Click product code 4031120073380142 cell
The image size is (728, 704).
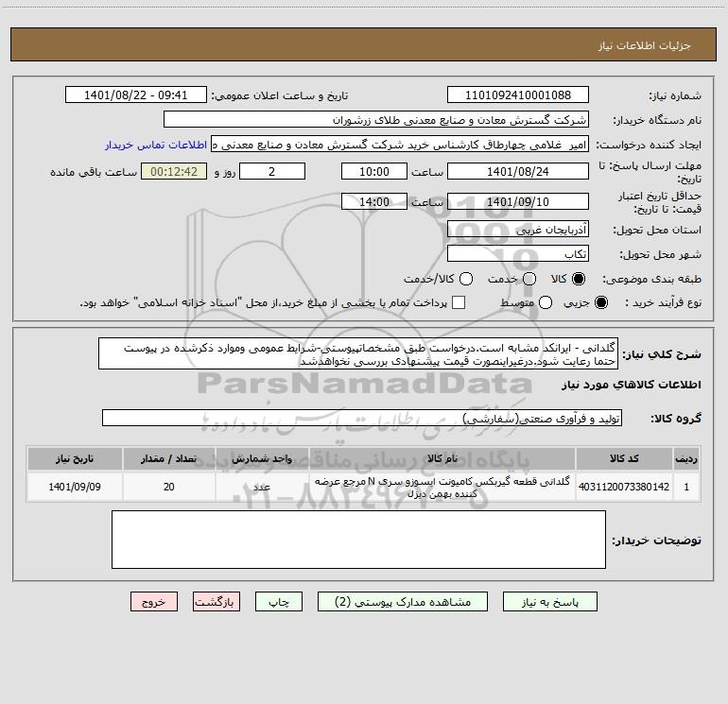click(x=624, y=487)
